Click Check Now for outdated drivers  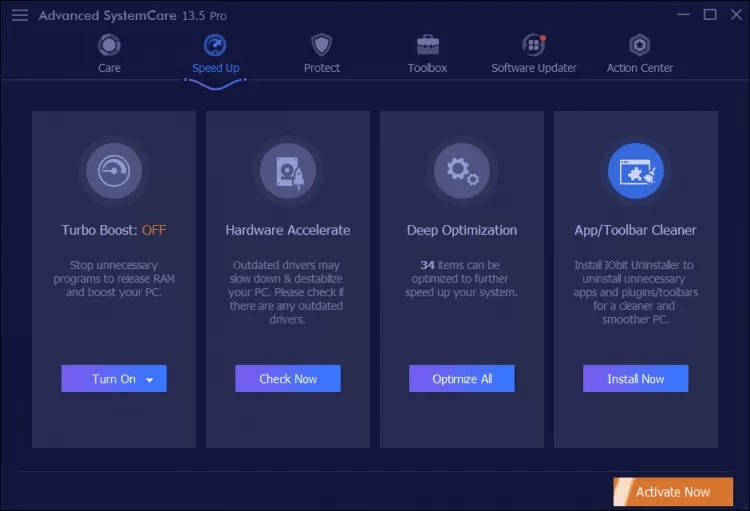click(x=288, y=378)
